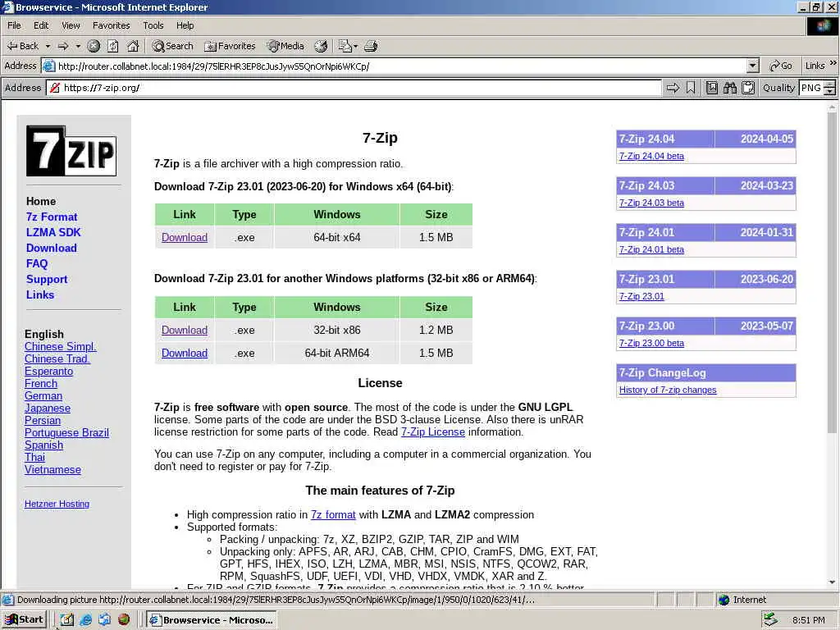
Task: Open the Favorites menu
Action: coord(111,25)
